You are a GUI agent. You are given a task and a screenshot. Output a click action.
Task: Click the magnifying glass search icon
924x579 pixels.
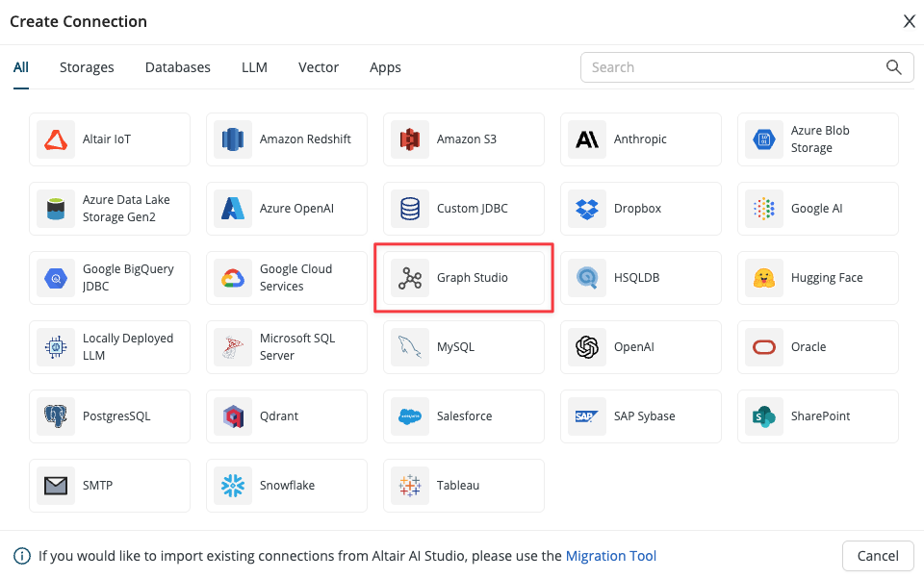[894, 67]
